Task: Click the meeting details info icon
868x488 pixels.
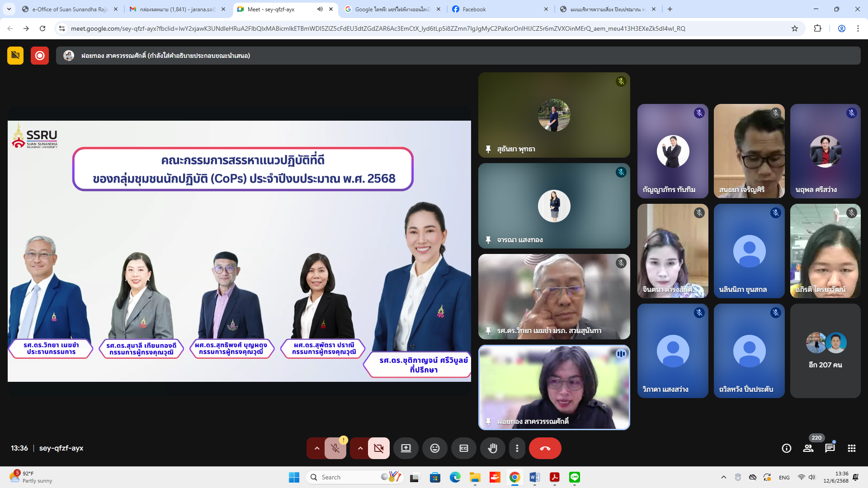Action: 786,448
